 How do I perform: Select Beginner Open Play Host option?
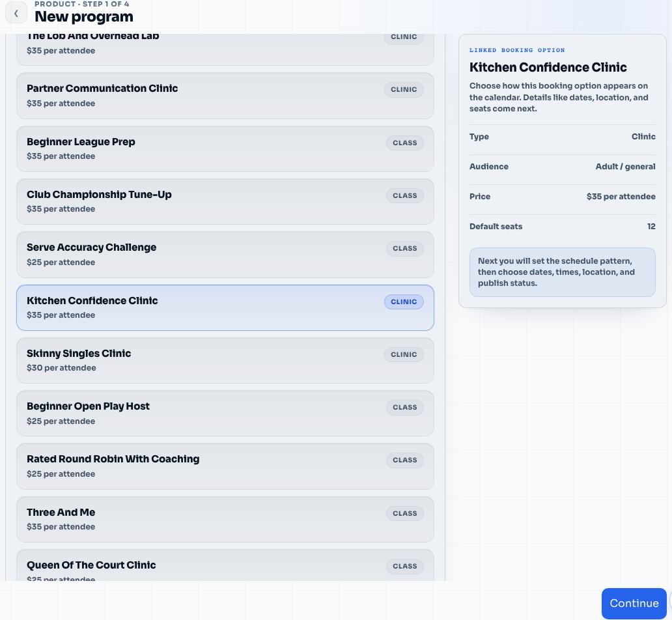coord(225,414)
